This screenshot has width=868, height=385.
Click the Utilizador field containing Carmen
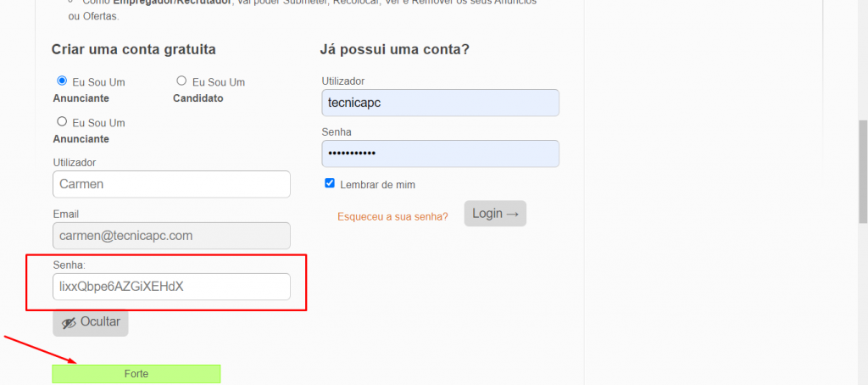pos(171,184)
